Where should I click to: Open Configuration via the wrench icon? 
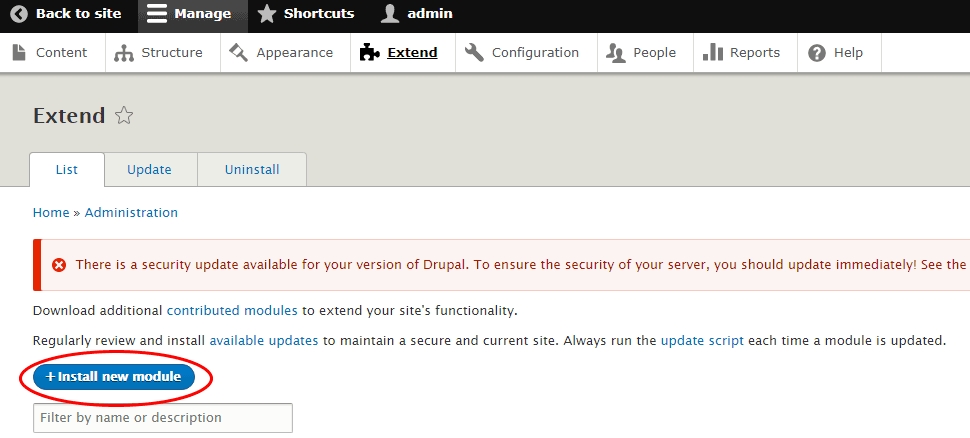click(474, 52)
